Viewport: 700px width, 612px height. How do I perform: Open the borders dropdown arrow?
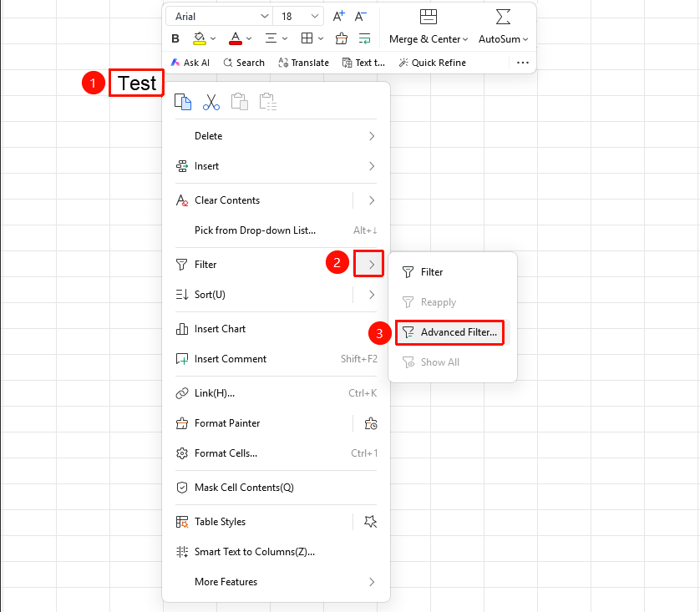(x=321, y=38)
